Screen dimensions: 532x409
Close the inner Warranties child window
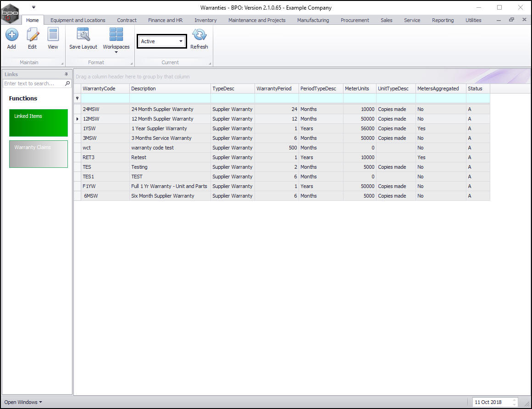524,20
